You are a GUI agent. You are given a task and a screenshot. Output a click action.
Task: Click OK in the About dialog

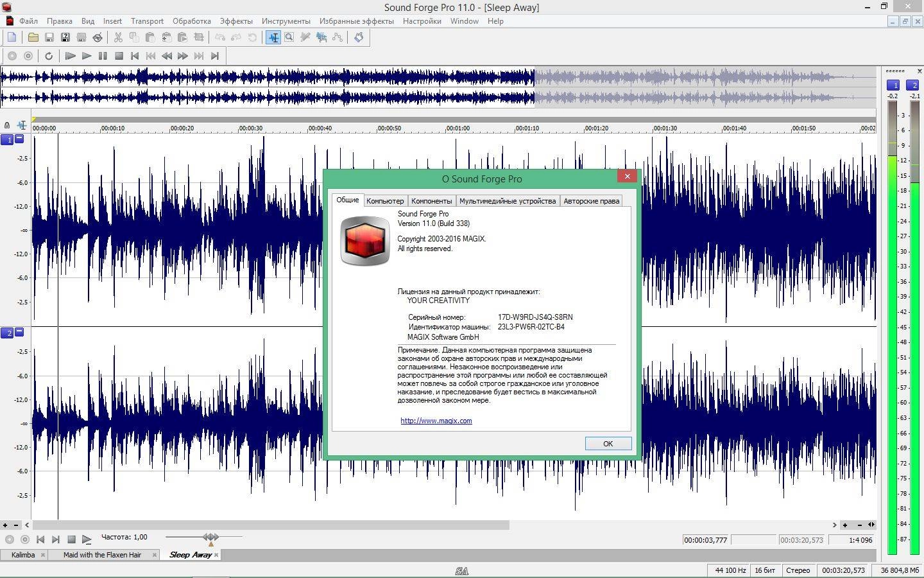tap(608, 444)
